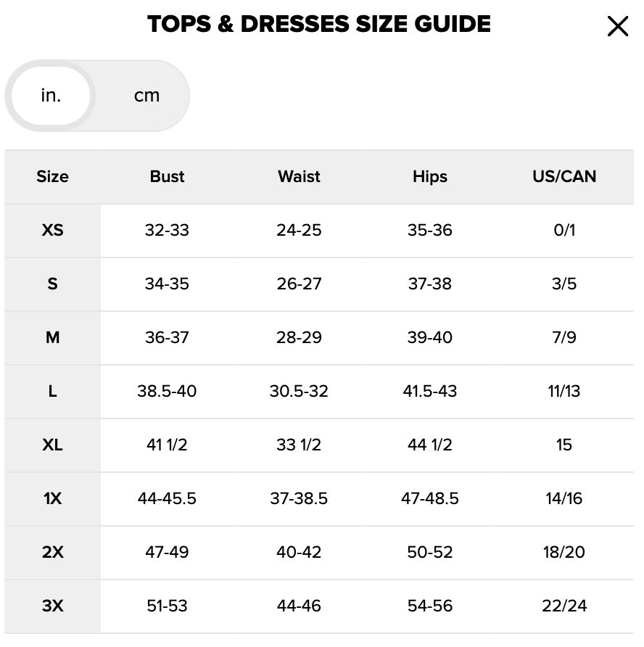Click the Waist column header

click(x=299, y=176)
